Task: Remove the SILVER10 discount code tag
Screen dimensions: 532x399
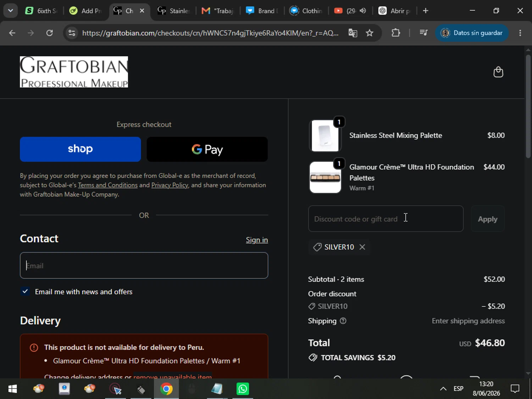Action: (x=362, y=247)
